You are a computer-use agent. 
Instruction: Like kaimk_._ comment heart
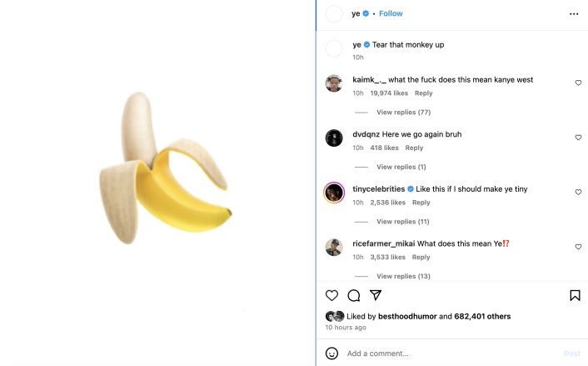pos(578,83)
